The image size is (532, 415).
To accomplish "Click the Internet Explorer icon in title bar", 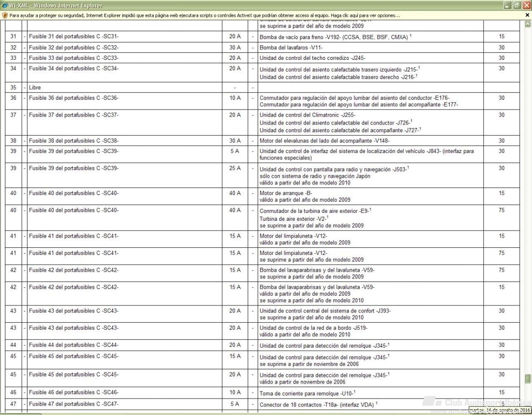I will (4, 5).
